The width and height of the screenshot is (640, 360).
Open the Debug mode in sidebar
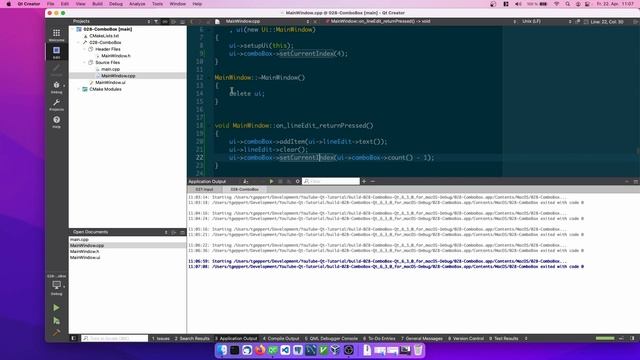pos(56,87)
